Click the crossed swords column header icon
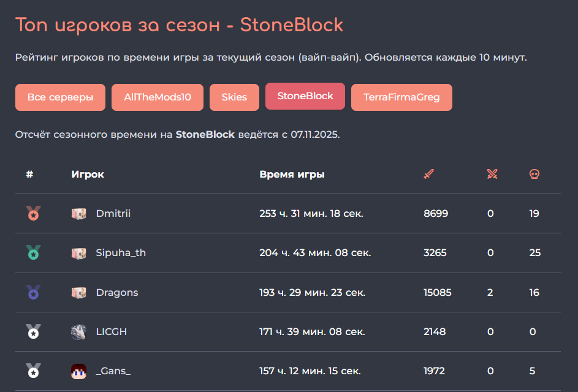578x392 pixels. click(x=492, y=175)
